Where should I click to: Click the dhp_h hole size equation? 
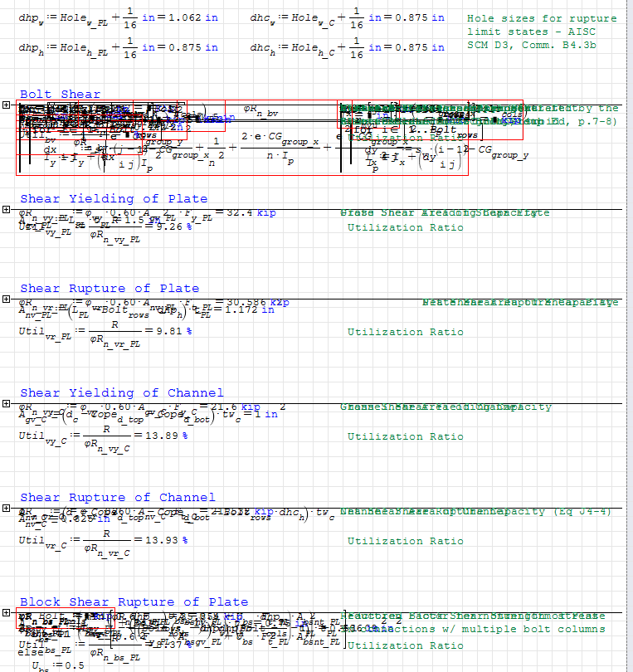click(119, 49)
